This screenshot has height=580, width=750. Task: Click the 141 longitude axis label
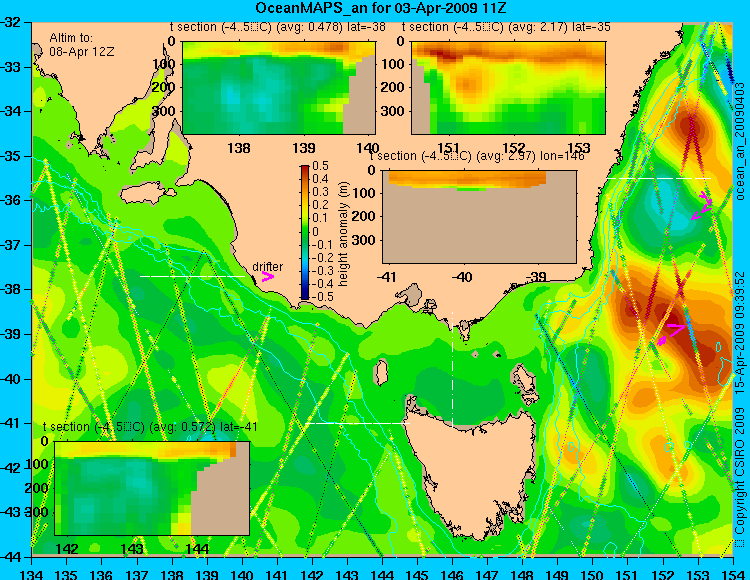point(277,573)
